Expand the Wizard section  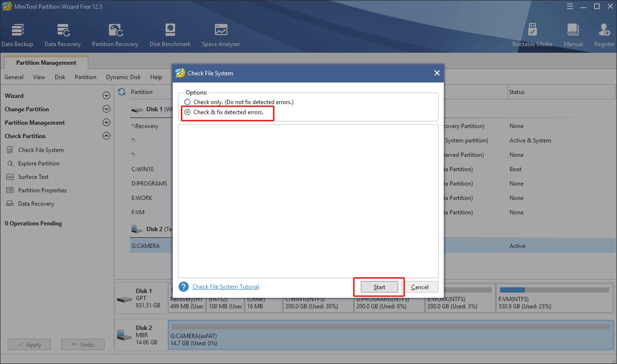[x=106, y=95]
